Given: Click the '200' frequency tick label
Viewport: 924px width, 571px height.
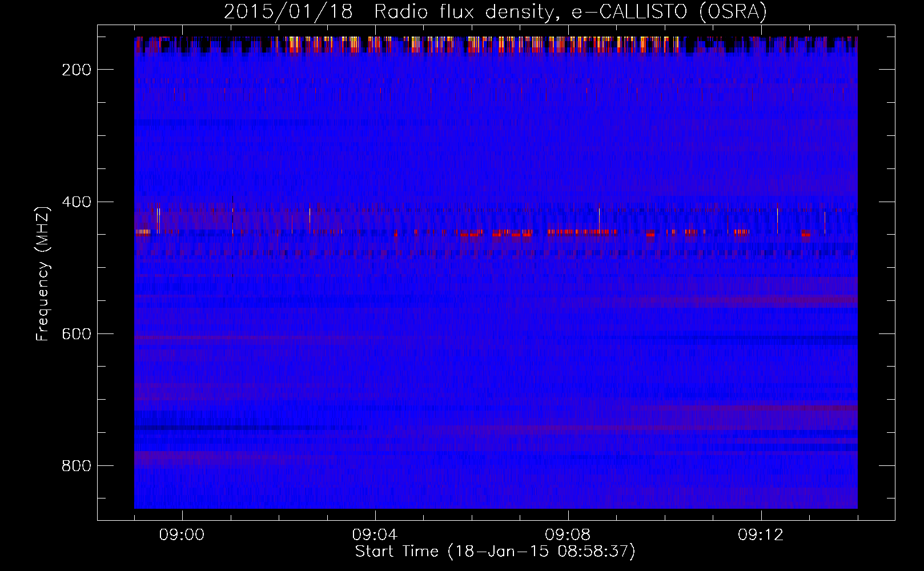Looking at the screenshot, I should point(77,70).
